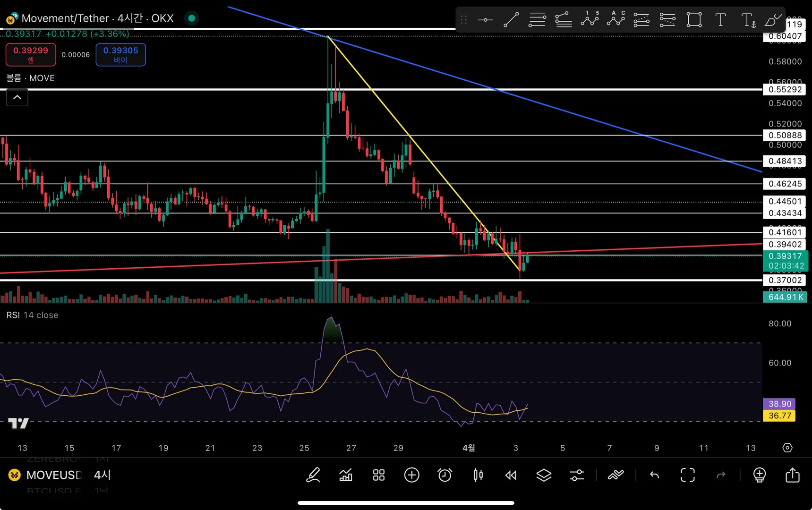Screen dimensions: 812x510
Task: Select the trend line drawing tool
Action: [511, 20]
